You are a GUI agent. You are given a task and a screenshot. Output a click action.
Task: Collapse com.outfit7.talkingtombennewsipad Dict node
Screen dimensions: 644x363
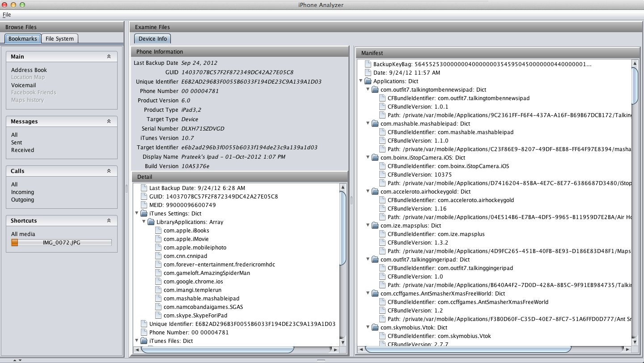point(368,90)
